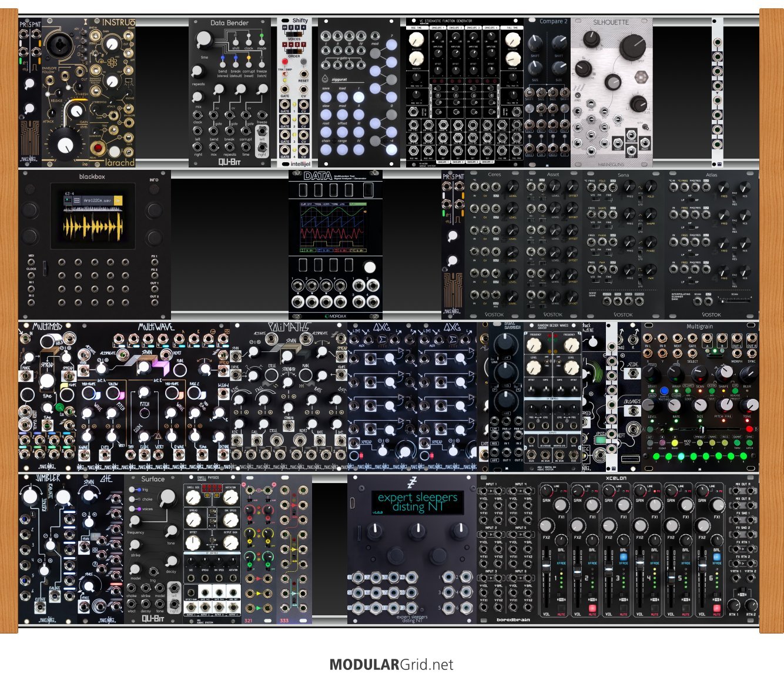Click the "Ceres" module title
Viewport: 784px width, 677px height.
pyautogui.click(x=494, y=175)
